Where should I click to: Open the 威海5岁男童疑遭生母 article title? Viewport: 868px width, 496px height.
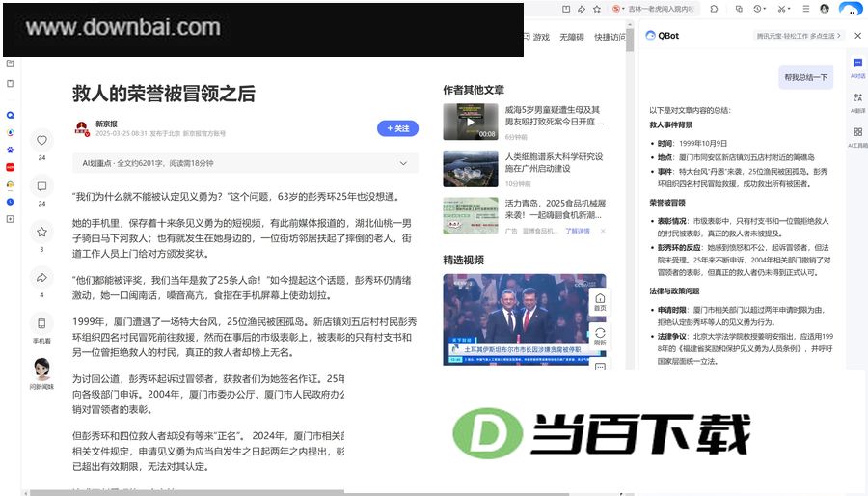tap(555, 116)
